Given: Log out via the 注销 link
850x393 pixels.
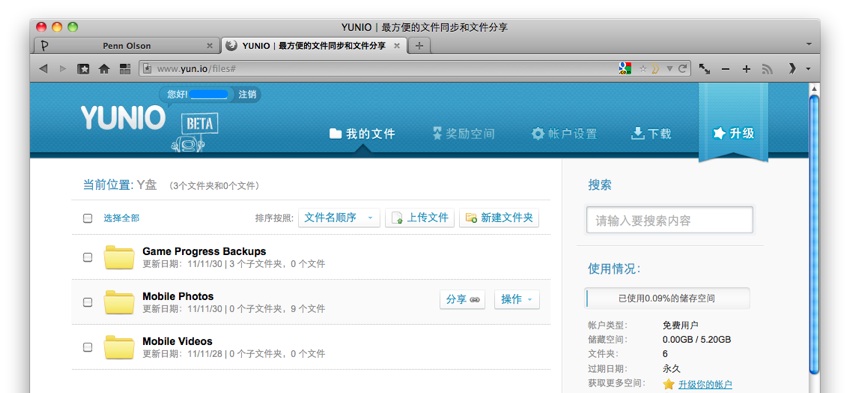Looking at the screenshot, I should (247, 94).
